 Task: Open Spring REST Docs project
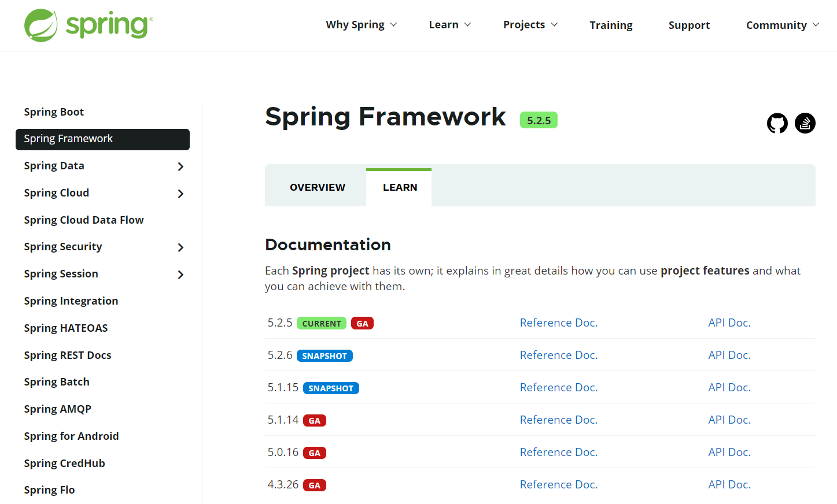68,355
